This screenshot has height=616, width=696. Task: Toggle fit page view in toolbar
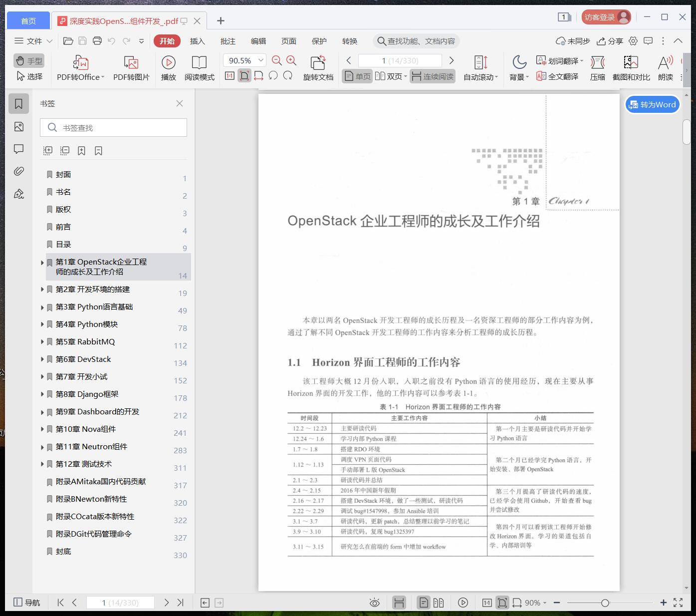244,76
